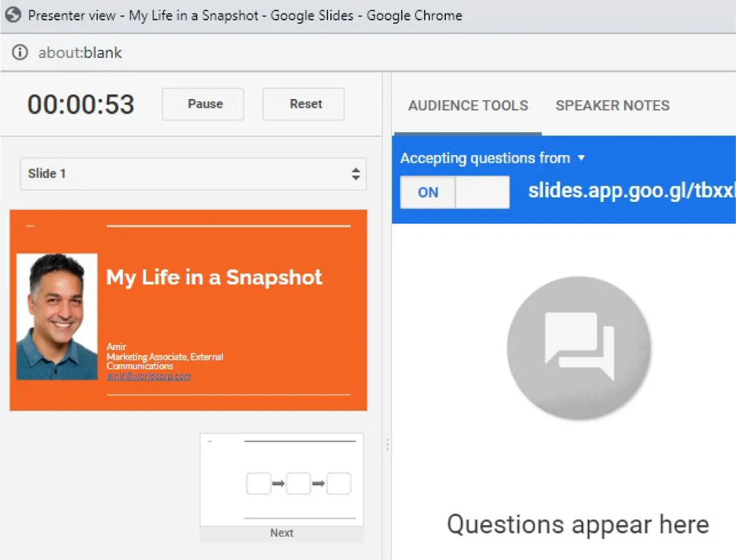Image resolution: width=736 pixels, height=560 pixels.
Task: Click the amir@worldcorp.com email link
Action: 148,376
